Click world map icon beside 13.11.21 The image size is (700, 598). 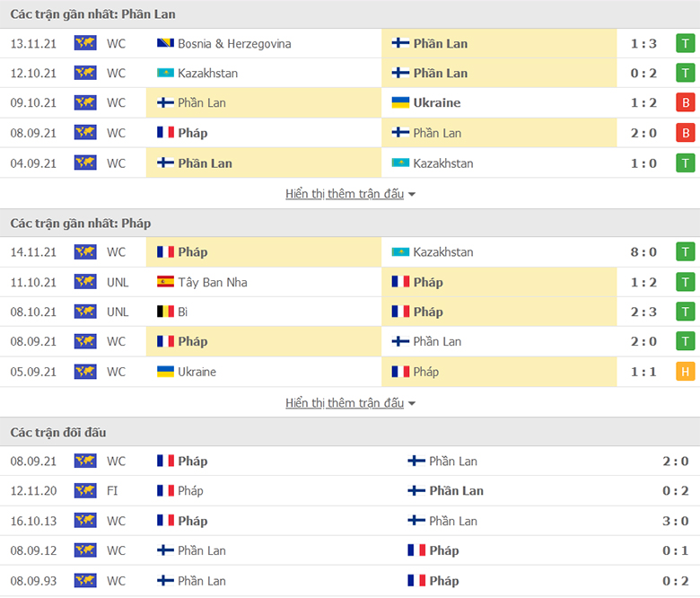click(x=85, y=43)
